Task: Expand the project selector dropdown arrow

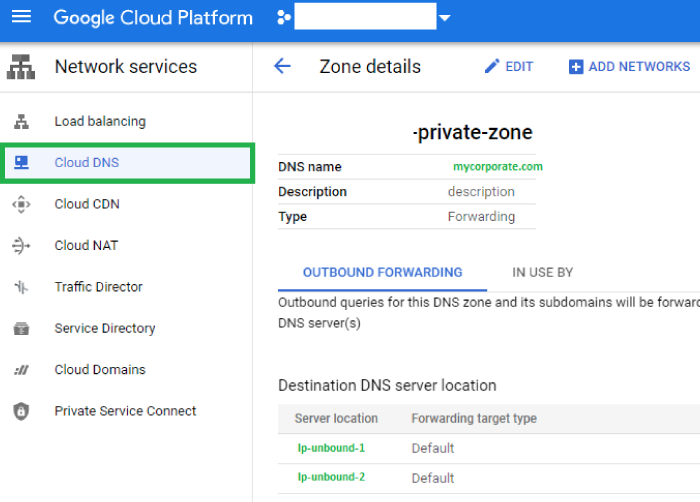Action: (x=445, y=18)
